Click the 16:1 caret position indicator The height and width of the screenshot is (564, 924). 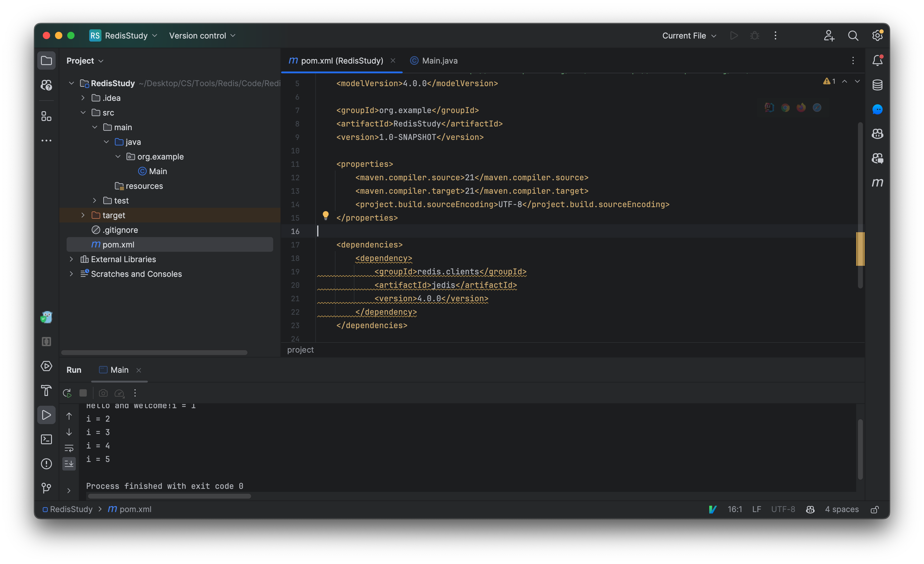pos(735,509)
